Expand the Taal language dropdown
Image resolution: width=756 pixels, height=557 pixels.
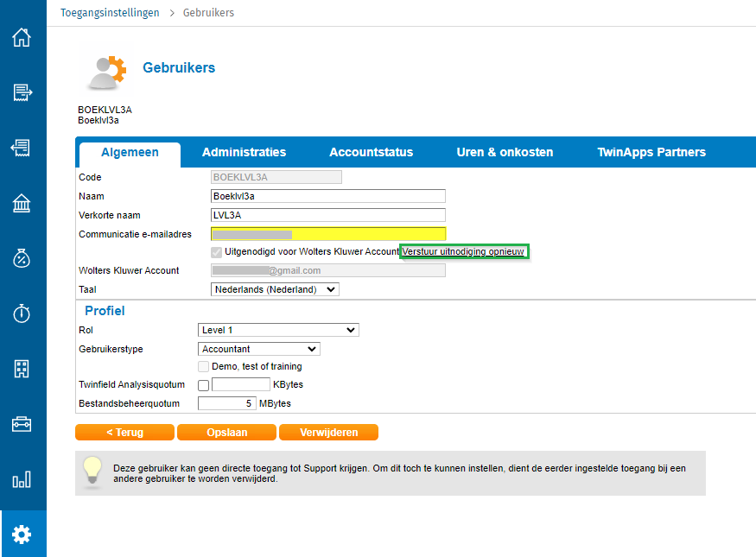(275, 289)
